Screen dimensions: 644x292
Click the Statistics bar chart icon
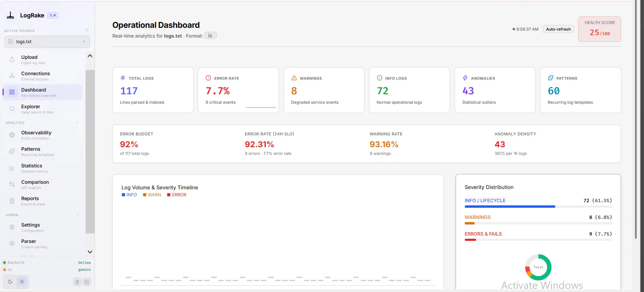(12, 168)
